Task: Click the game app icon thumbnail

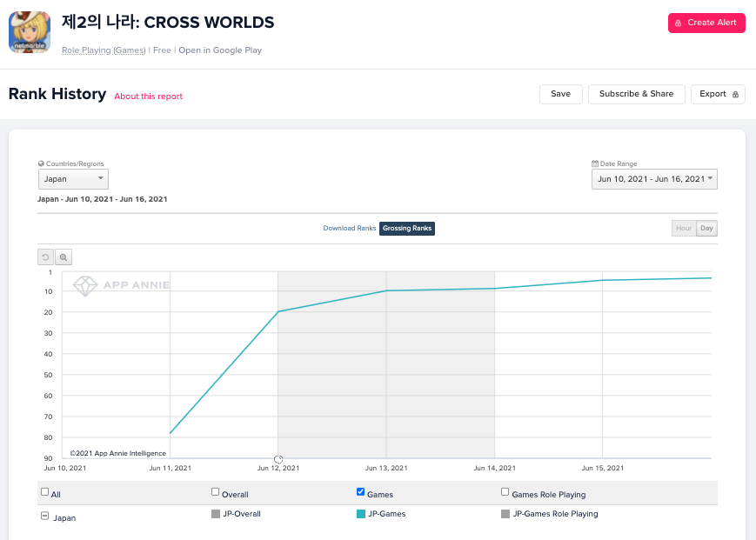Action: (x=30, y=32)
